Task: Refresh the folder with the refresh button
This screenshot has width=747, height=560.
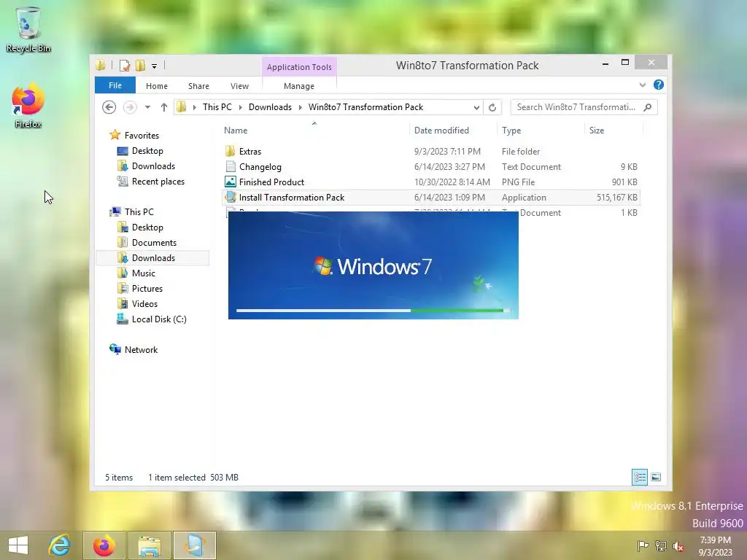Action: [x=492, y=108]
